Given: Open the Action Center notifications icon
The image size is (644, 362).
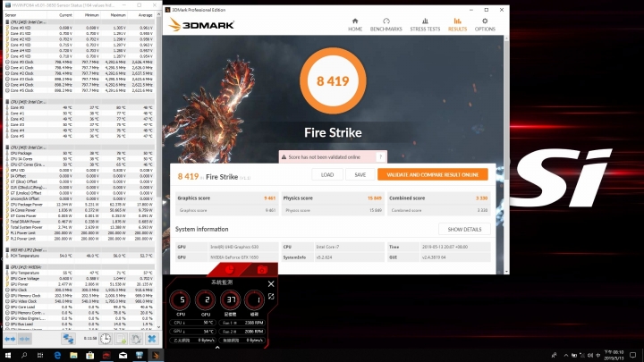Looking at the screenshot, I should click(633, 356).
